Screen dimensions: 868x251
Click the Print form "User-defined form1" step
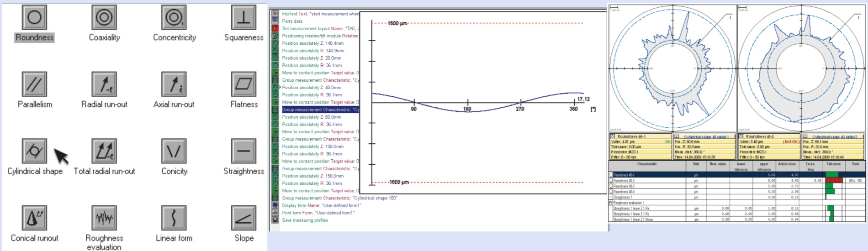[x=318, y=213]
